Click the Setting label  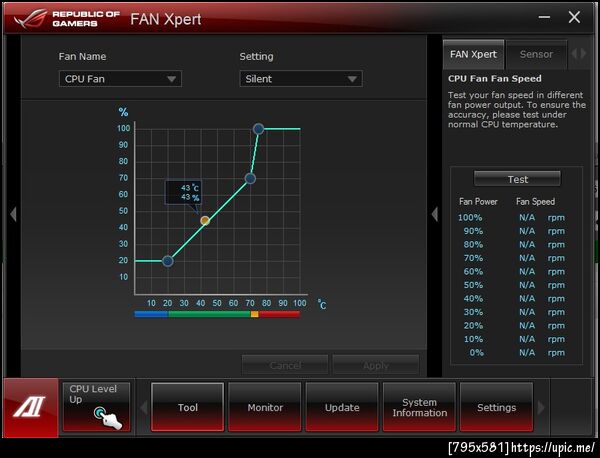[256, 57]
